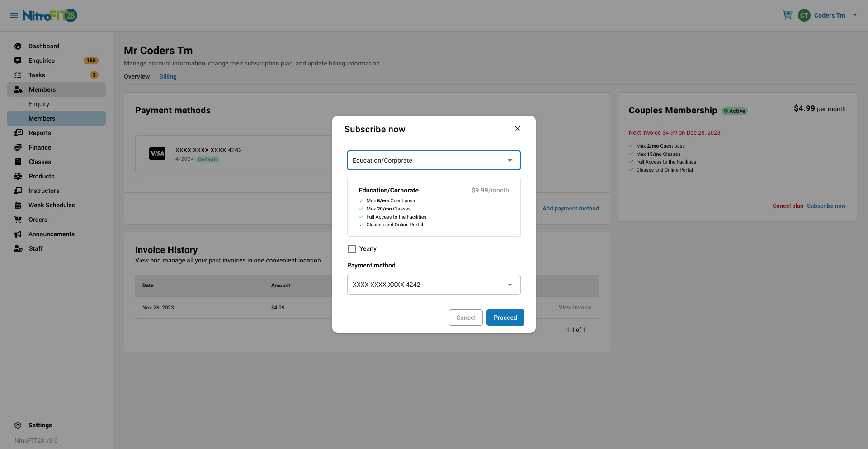Viewport: 868px width, 449px height.
Task: Click the hamburger menu icon
Action: point(14,15)
